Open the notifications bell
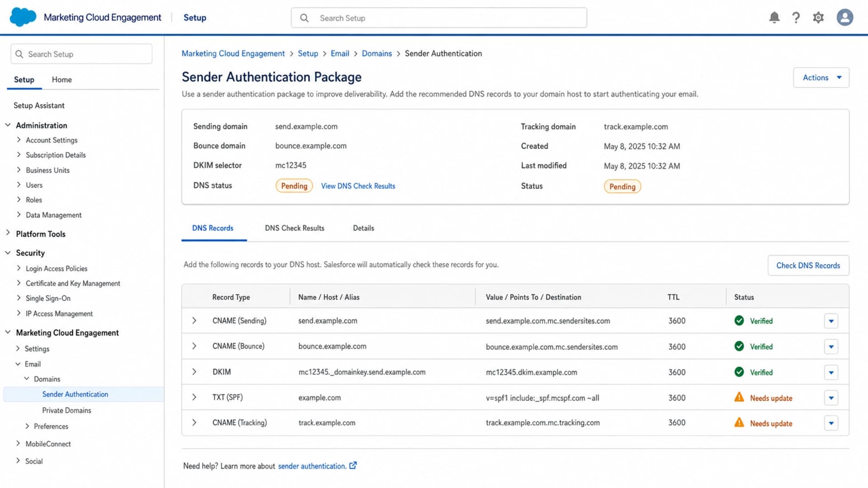Image resolution: width=868 pixels, height=488 pixels. (x=774, y=18)
